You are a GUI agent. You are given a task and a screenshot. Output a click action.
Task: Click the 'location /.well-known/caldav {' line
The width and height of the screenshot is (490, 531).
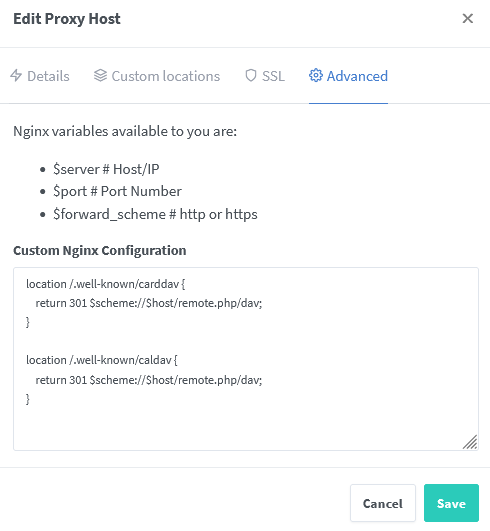coord(102,360)
